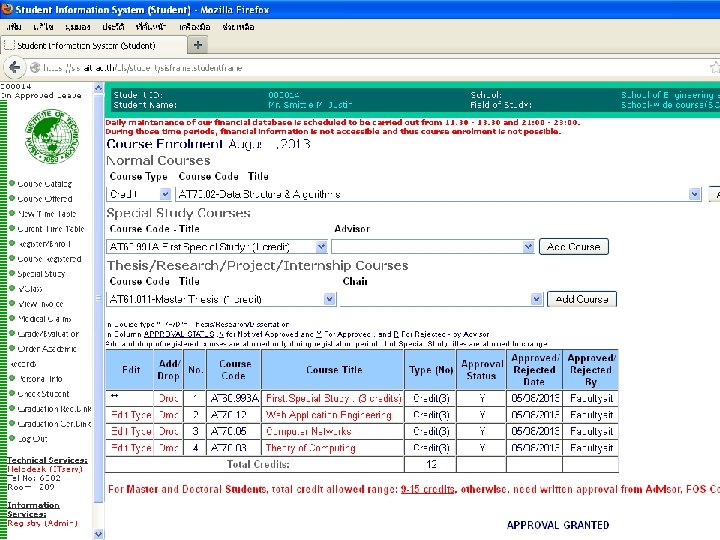Open the ที่คั่นหน้า (Bookmarks) menu

click(x=151, y=27)
